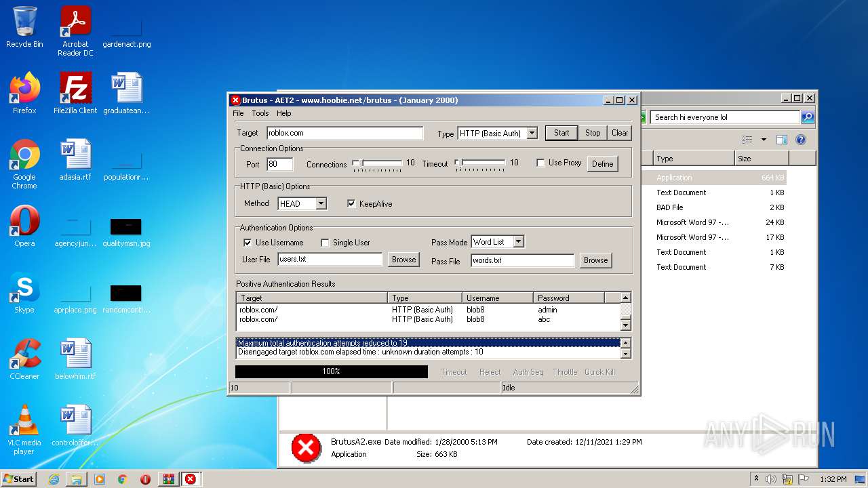Toggle Explorer preview pane icon
The height and width of the screenshot is (488, 868).
point(781,140)
